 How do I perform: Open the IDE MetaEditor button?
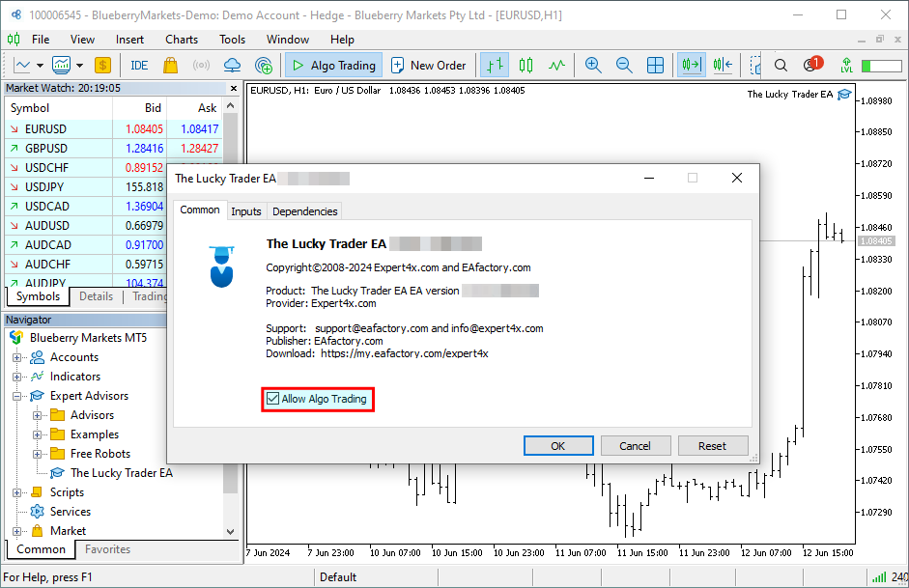pos(139,66)
